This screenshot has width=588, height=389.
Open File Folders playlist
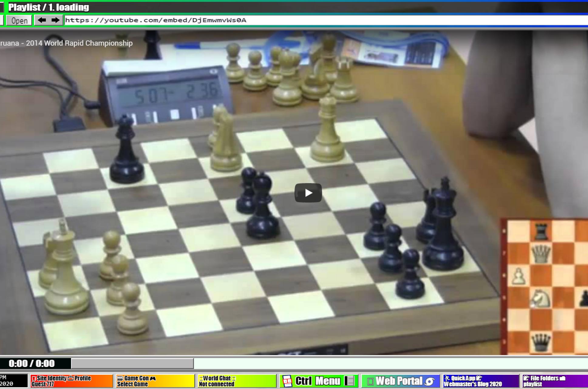coord(555,381)
